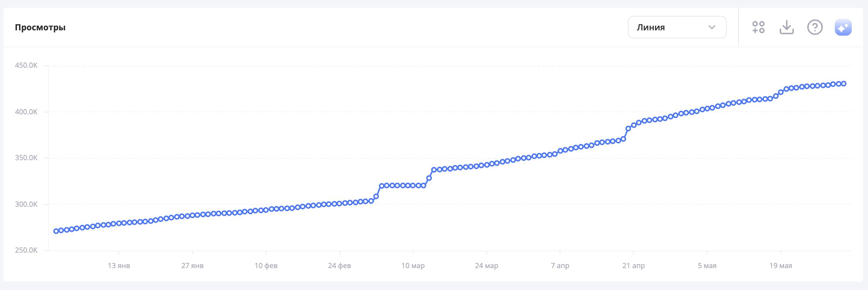Select the 7 апр axis label
This screenshot has height=290, width=868.
tap(560, 266)
